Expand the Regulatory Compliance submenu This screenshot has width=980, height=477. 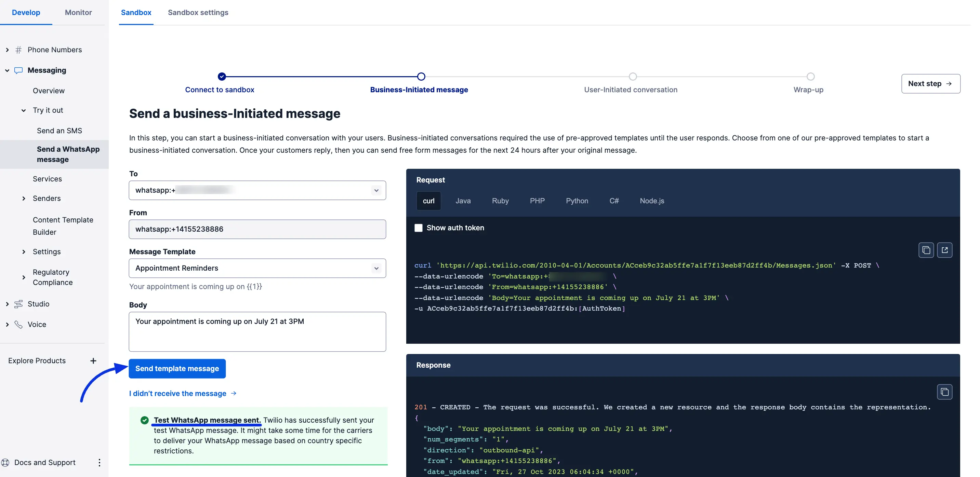24,277
